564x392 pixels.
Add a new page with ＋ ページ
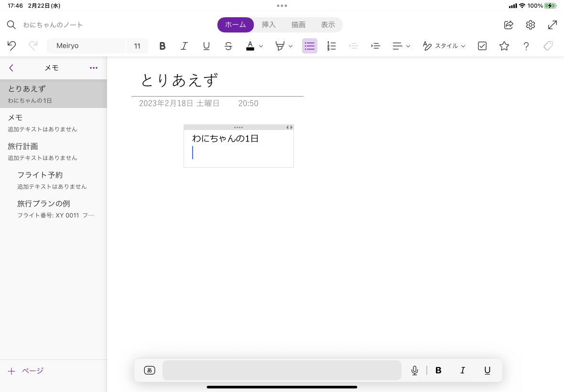click(25, 371)
